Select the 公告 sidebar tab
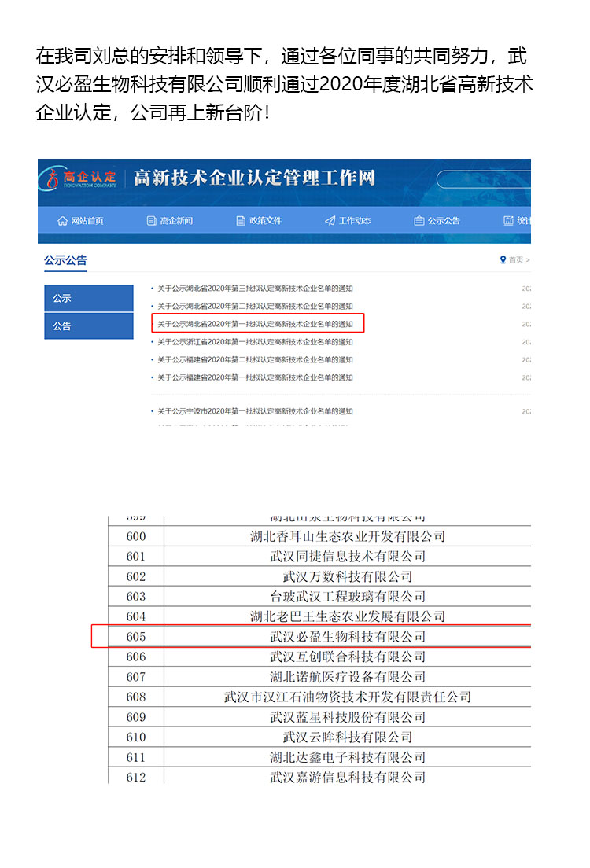 89,325
